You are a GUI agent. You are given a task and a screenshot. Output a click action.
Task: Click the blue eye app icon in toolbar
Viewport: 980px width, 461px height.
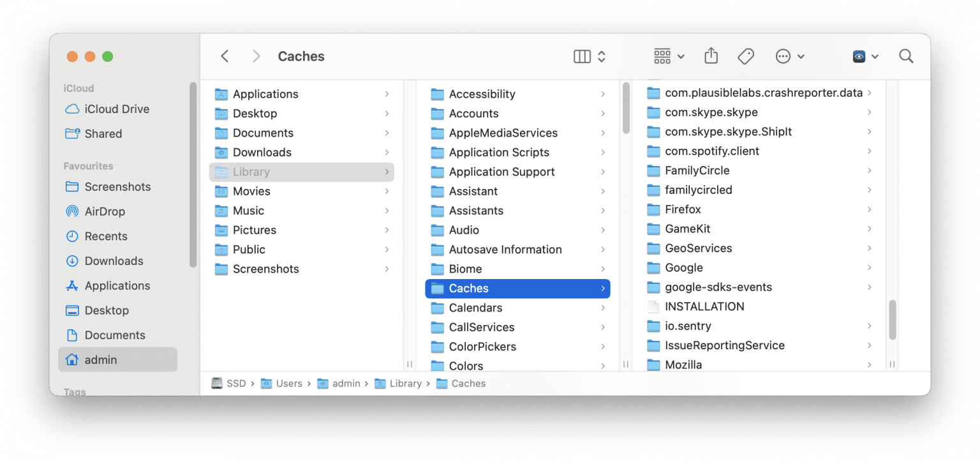pyautogui.click(x=858, y=56)
